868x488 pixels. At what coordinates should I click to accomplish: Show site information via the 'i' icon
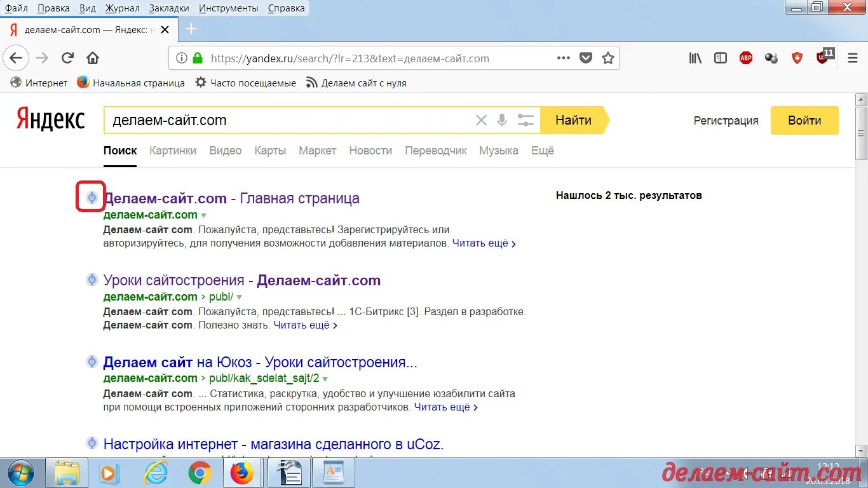click(x=182, y=58)
